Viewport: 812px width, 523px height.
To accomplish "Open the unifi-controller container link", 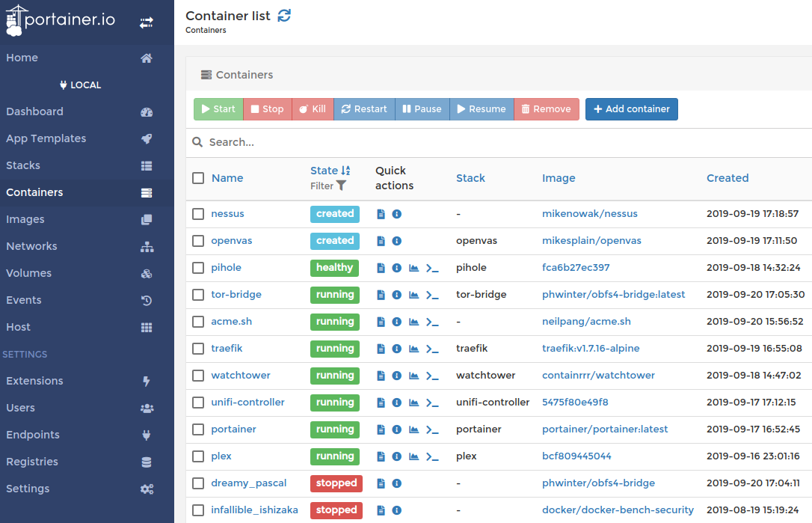I will (247, 403).
